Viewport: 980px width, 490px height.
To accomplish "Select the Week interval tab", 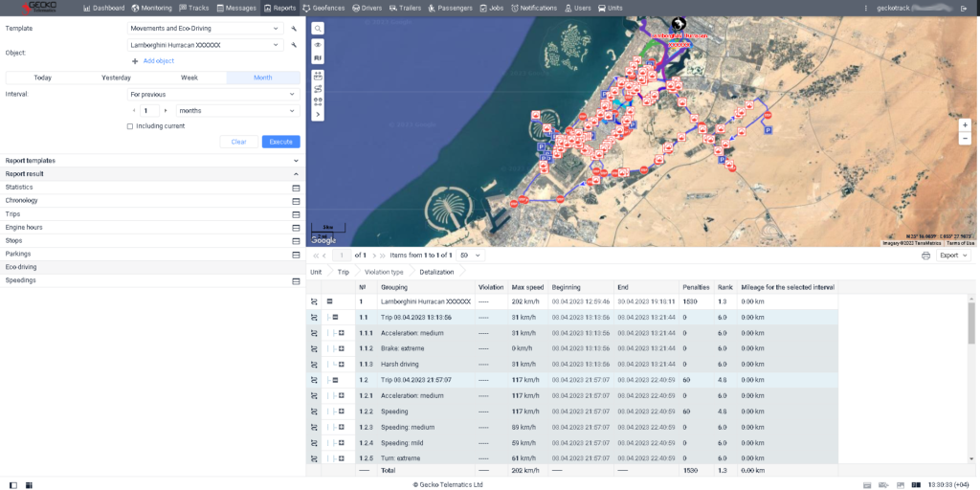I will pos(189,78).
